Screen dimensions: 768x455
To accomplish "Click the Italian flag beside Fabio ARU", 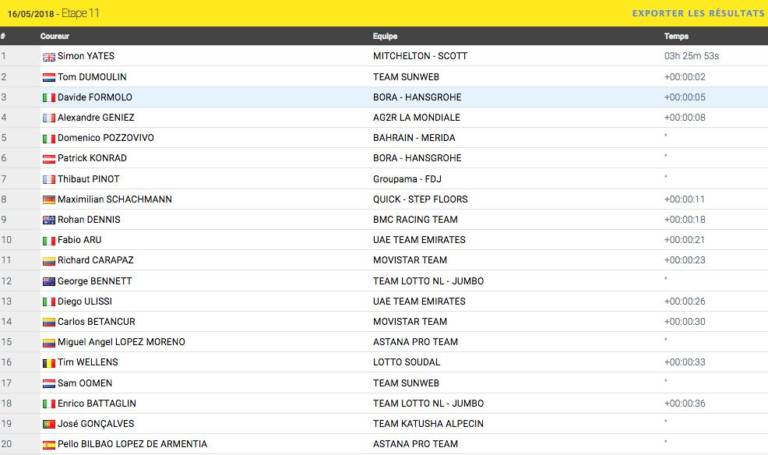I will click(x=49, y=240).
